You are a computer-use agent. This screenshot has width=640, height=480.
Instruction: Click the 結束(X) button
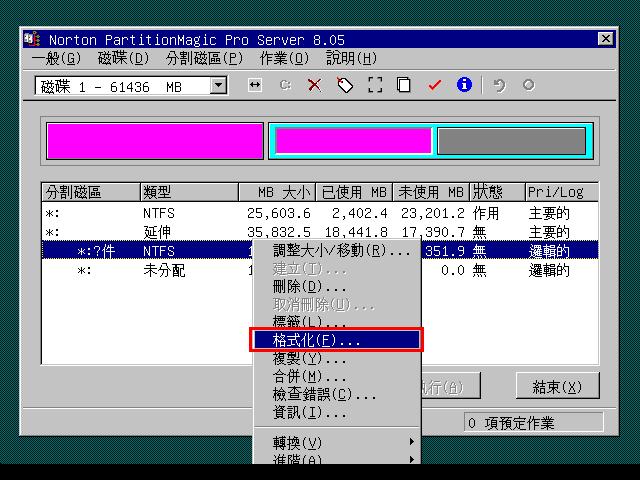pos(558,386)
